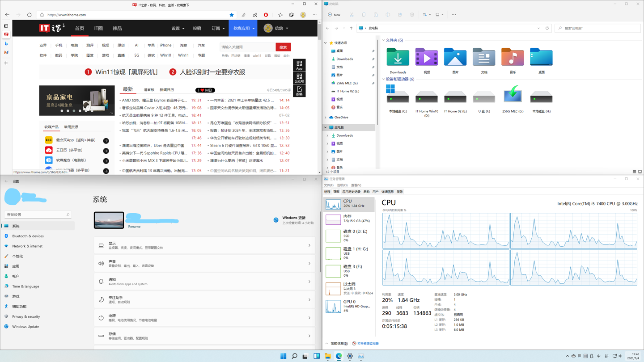Open the View layout dropdown in File Explorer
The width and height of the screenshot is (644, 362).
coord(439,15)
